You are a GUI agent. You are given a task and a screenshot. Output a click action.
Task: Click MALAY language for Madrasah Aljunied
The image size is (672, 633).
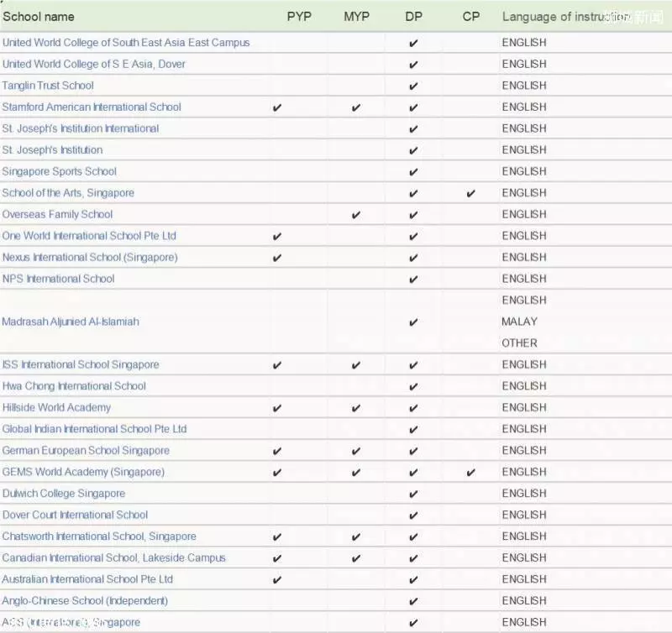pyautogui.click(x=519, y=322)
